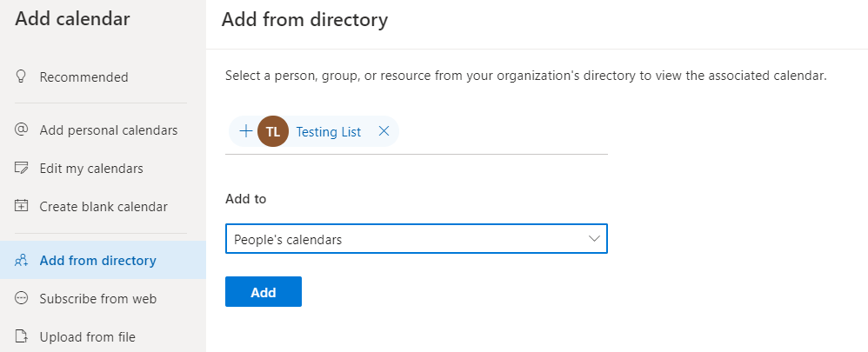The image size is (868, 352).
Task: Click the @ icon for personal calendars
Action: 22,130
